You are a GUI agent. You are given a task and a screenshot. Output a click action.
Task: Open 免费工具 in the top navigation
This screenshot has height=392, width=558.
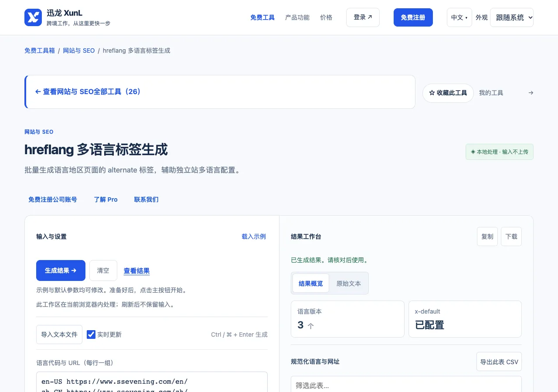coord(262,17)
